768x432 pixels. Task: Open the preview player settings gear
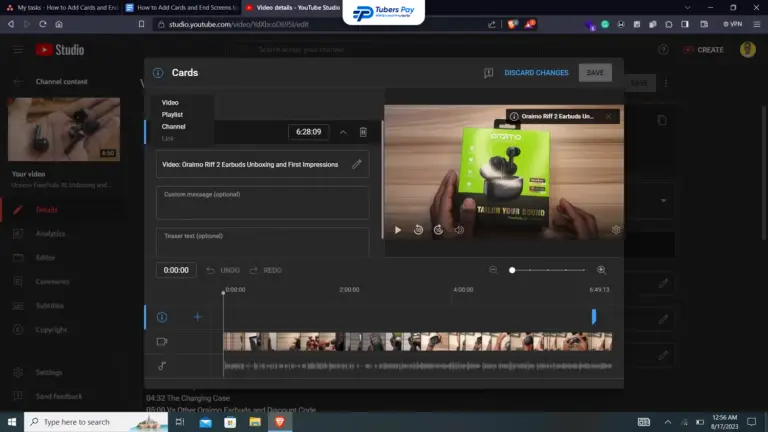616,230
